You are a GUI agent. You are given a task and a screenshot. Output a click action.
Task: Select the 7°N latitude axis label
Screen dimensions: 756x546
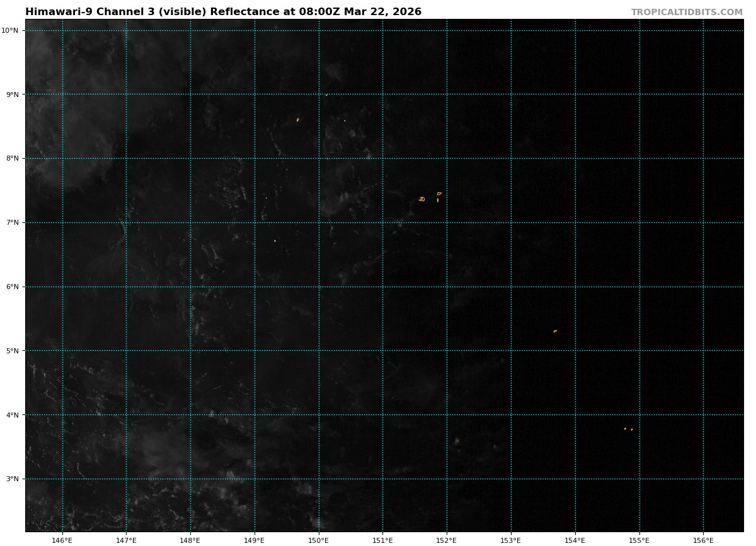point(13,222)
